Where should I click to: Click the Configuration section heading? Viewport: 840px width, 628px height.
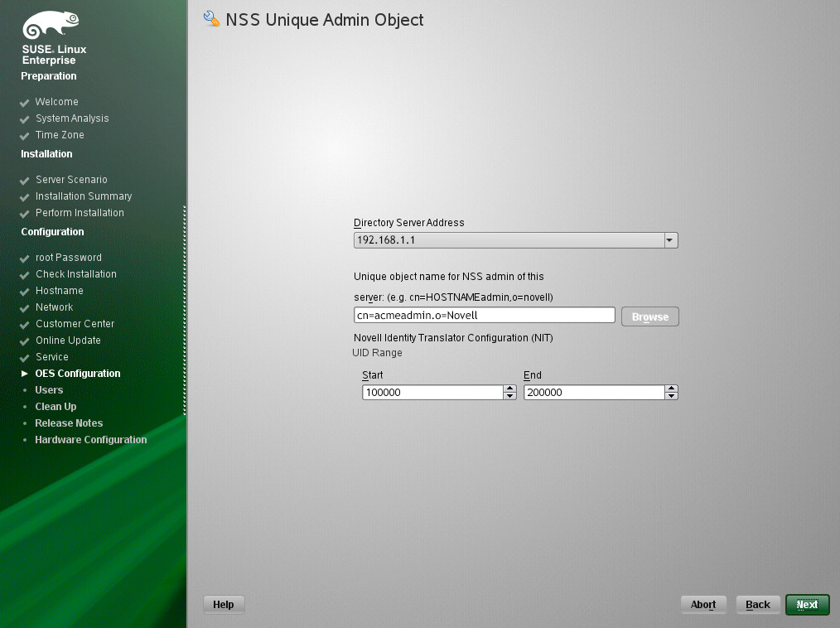(x=52, y=232)
